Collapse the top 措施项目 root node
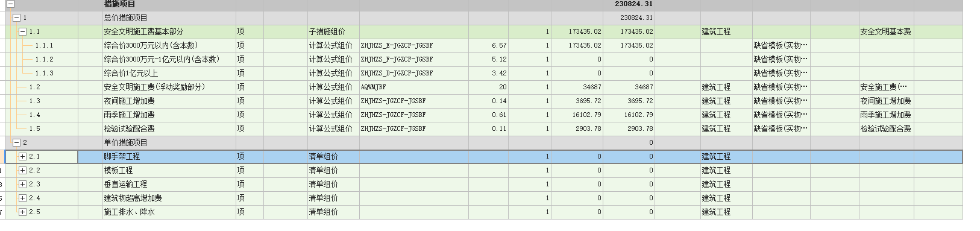The height and width of the screenshot is (231, 980). coord(10,4)
